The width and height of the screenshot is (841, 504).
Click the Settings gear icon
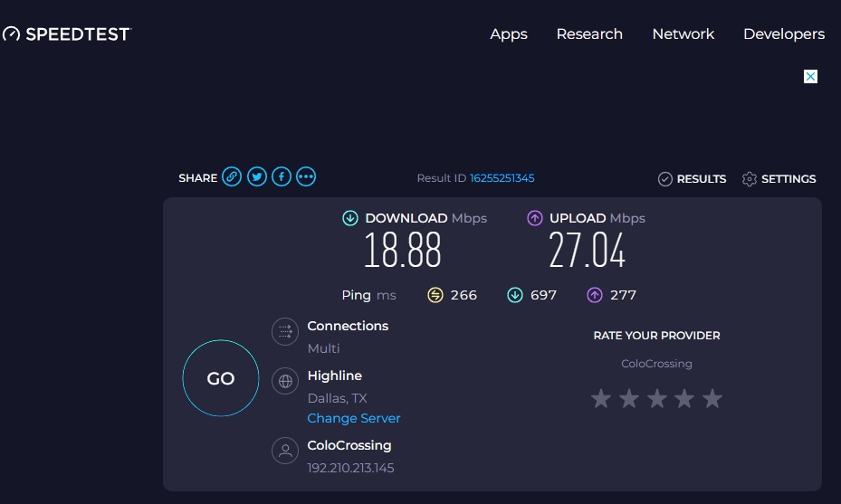tap(750, 179)
